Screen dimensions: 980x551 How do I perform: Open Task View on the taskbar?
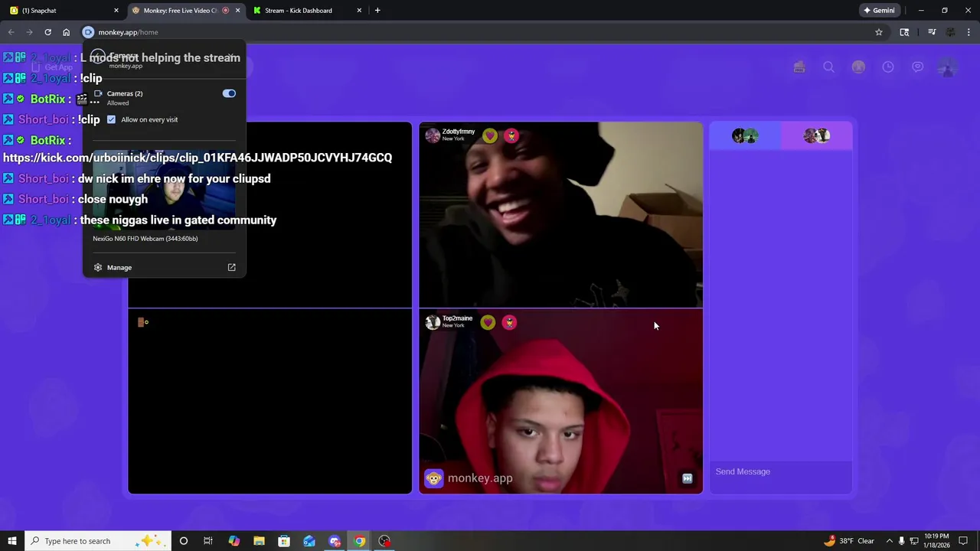(x=208, y=541)
